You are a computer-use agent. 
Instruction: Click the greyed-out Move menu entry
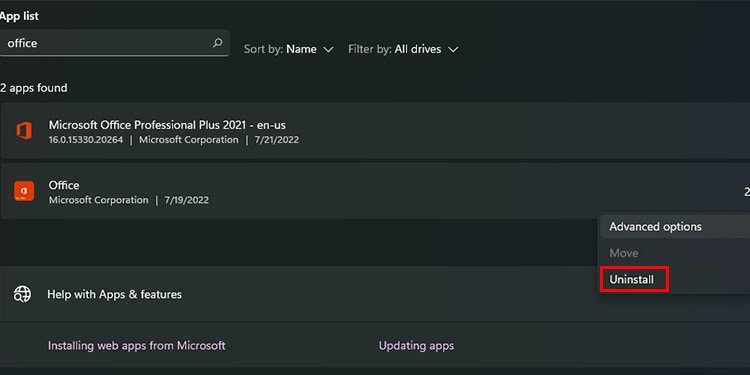point(624,253)
